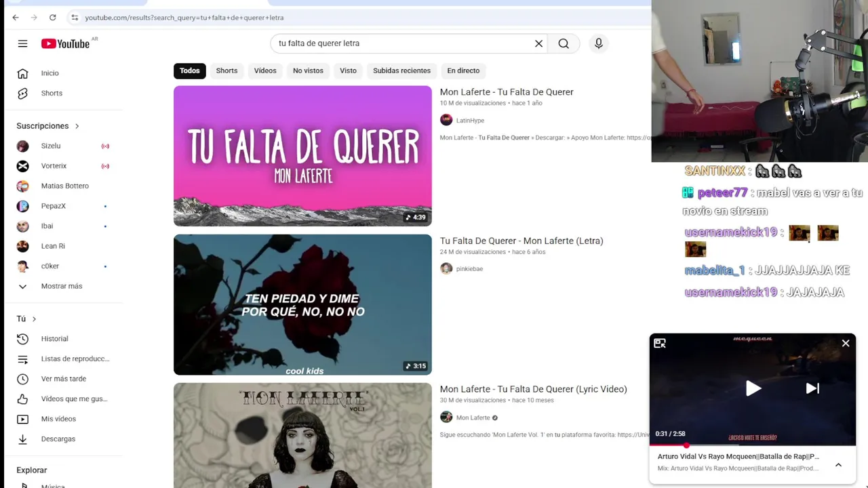Start voice search with microphone icon
Screen dimensions: 868x488
click(x=598, y=43)
